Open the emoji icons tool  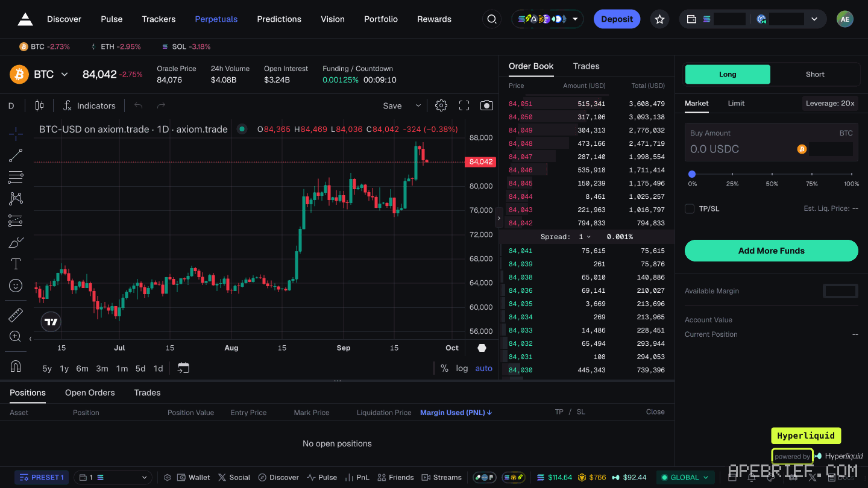point(16,286)
